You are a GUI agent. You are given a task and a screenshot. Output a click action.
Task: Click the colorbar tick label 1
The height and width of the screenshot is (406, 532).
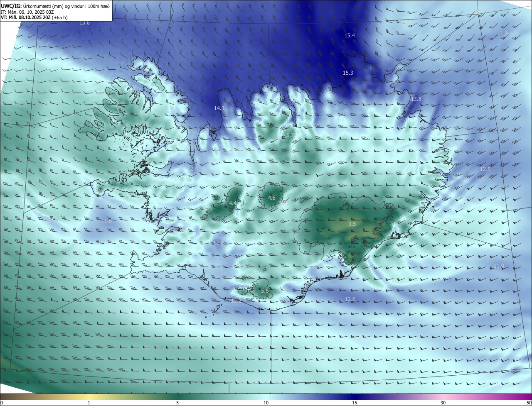coord(89,403)
